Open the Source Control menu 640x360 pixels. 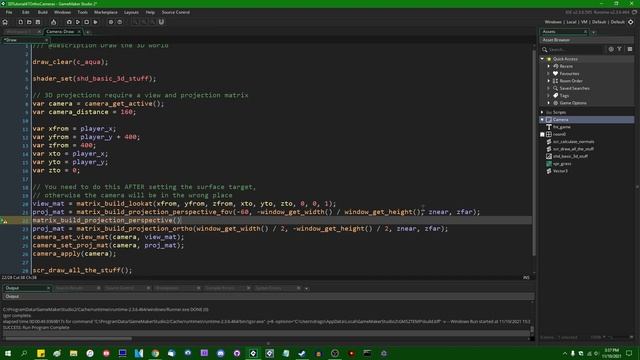click(x=176, y=12)
